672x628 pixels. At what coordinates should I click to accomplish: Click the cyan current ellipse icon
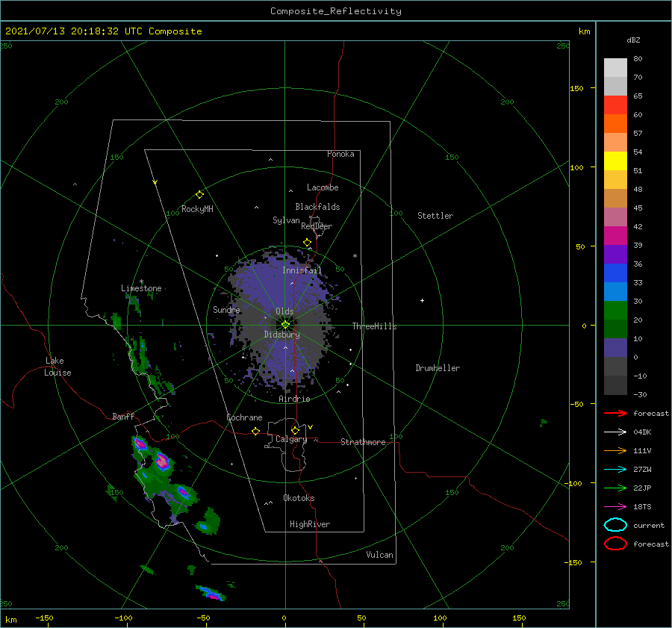[615, 525]
